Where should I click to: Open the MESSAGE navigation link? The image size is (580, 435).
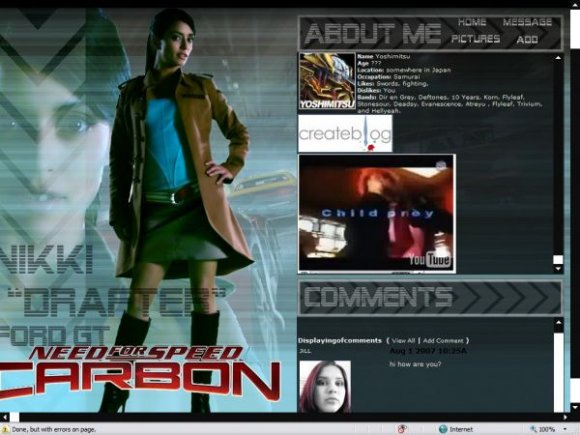[527, 22]
